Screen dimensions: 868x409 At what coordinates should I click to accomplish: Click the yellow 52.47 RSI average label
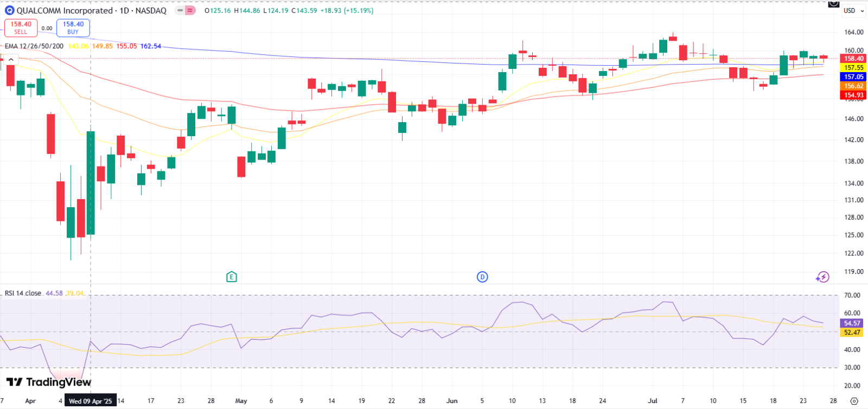click(852, 333)
